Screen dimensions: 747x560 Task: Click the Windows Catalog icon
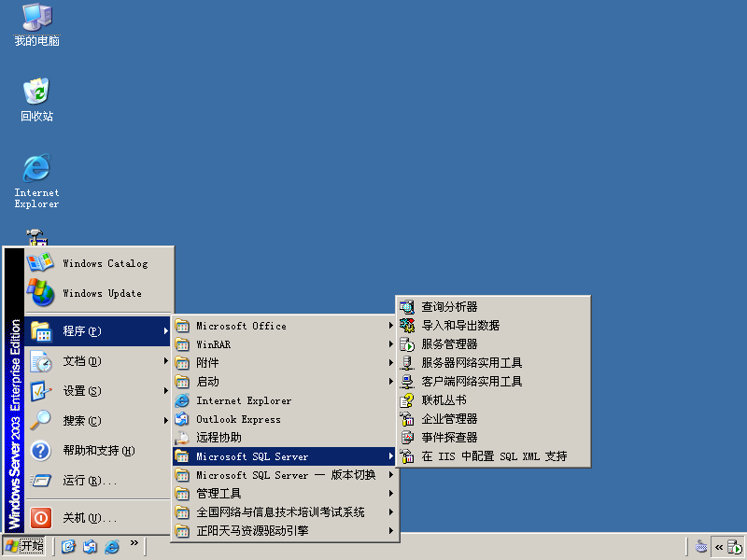40,263
